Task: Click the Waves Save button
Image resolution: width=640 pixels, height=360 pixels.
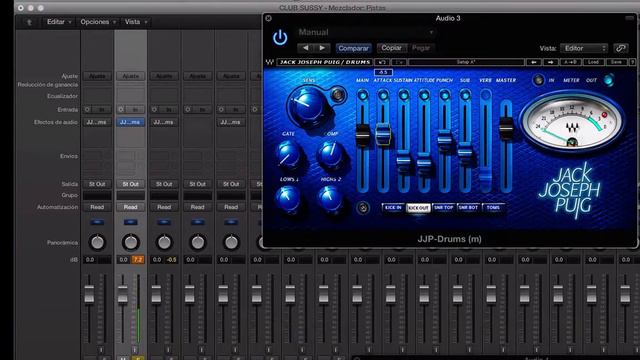Action: 616,62
